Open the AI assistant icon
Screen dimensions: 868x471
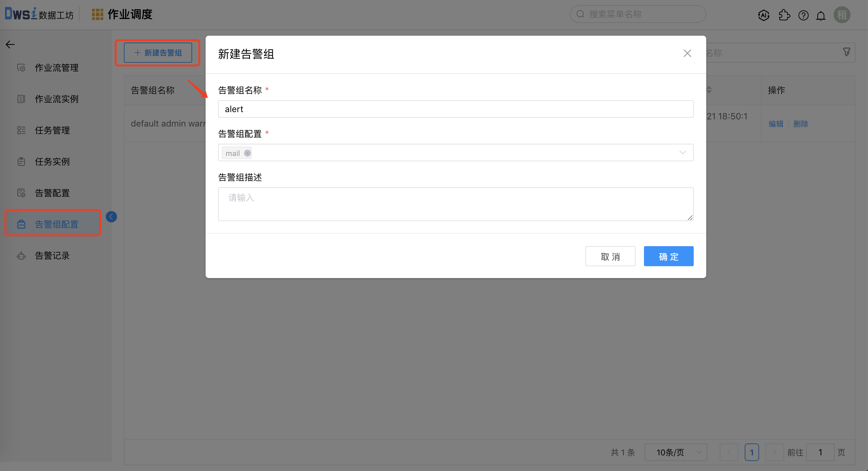click(x=764, y=15)
